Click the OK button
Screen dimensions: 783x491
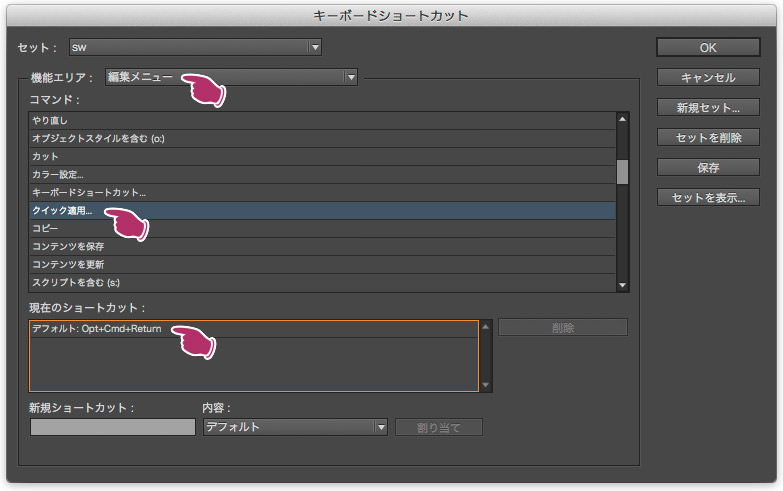tap(708, 47)
